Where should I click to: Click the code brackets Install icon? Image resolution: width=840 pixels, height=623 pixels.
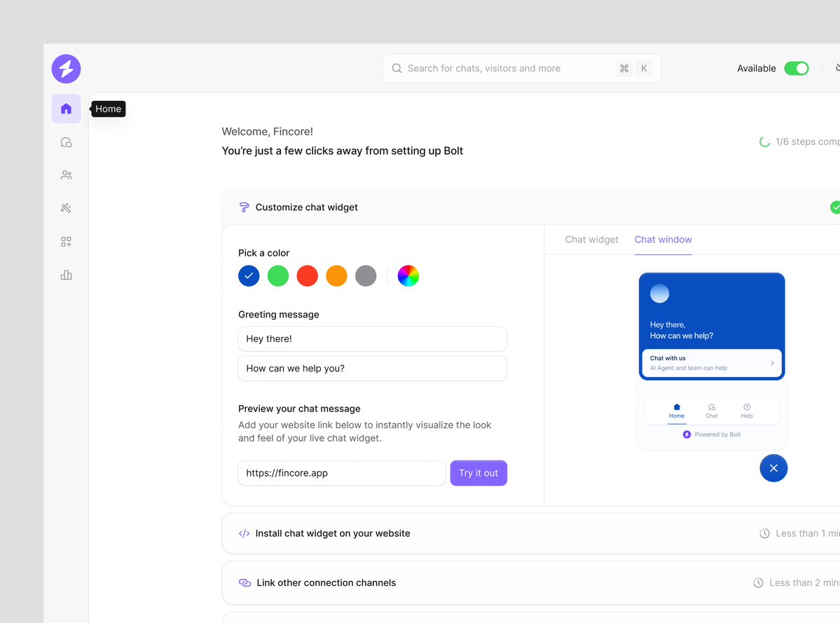pyautogui.click(x=244, y=533)
